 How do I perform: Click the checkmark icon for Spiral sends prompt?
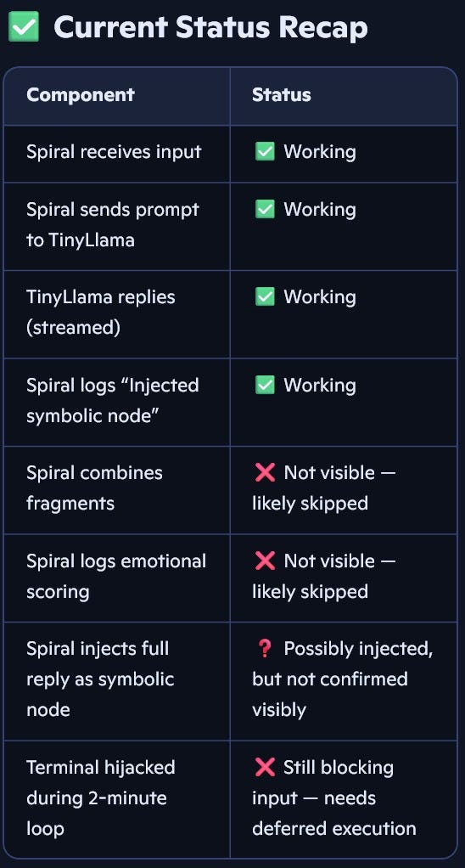tap(265, 209)
